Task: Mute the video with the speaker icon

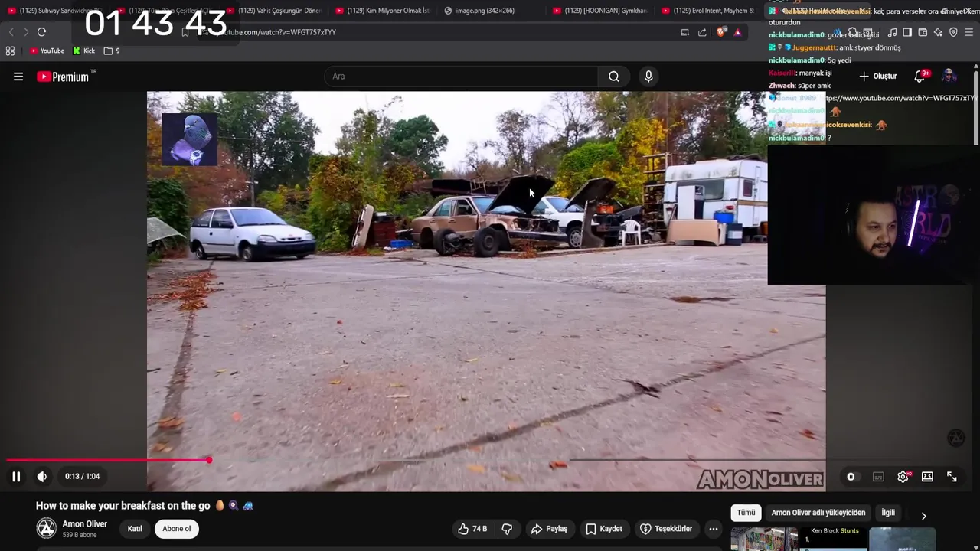Action: point(42,477)
